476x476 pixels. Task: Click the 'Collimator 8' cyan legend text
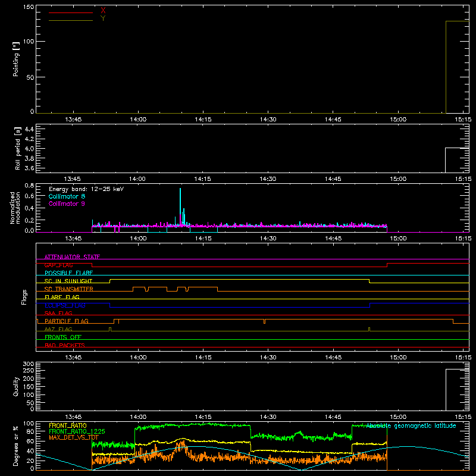[x=67, y=196]
